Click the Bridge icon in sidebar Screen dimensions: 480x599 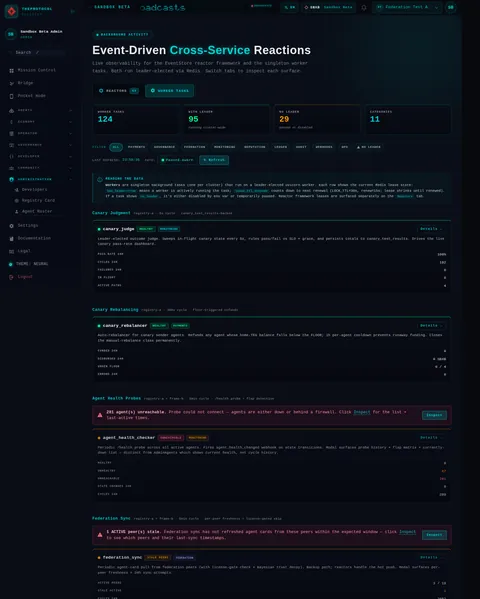click(x=11, y=83)
